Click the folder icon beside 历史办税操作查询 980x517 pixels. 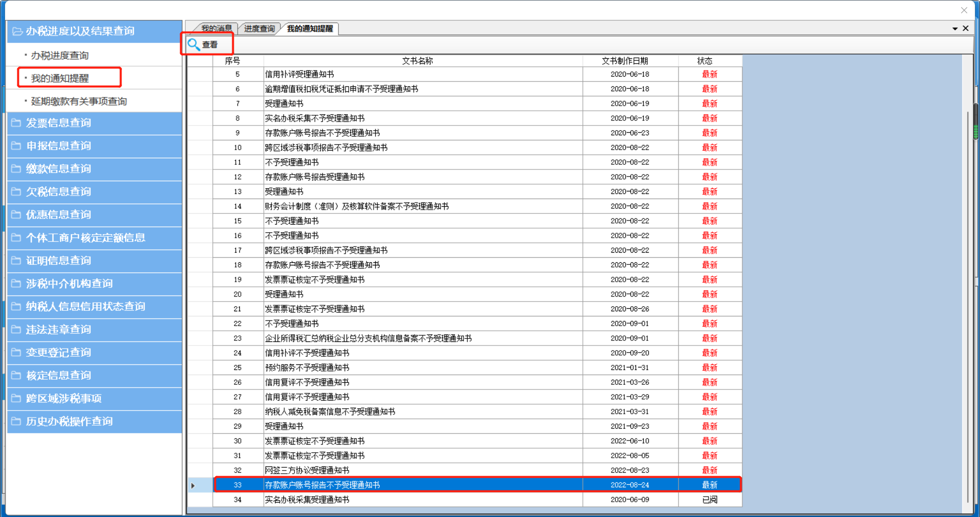(16, 422)
